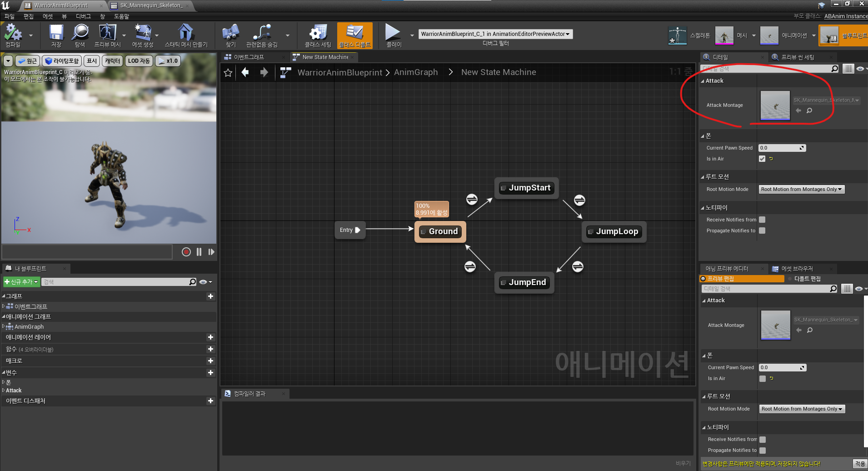The height and width of the screenshot is (471, 868).
Task: Open the viewport options arrow dropdown
Action: pyautogui.click(x=8, y=61)
